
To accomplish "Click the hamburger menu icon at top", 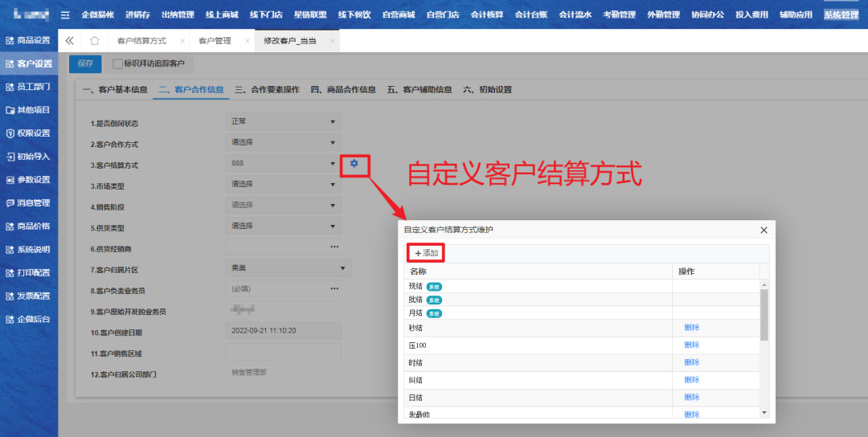I will [65, 14].
